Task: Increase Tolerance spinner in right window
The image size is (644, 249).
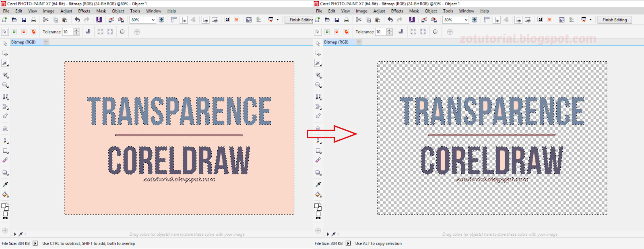Action: [x=389, y=30]
